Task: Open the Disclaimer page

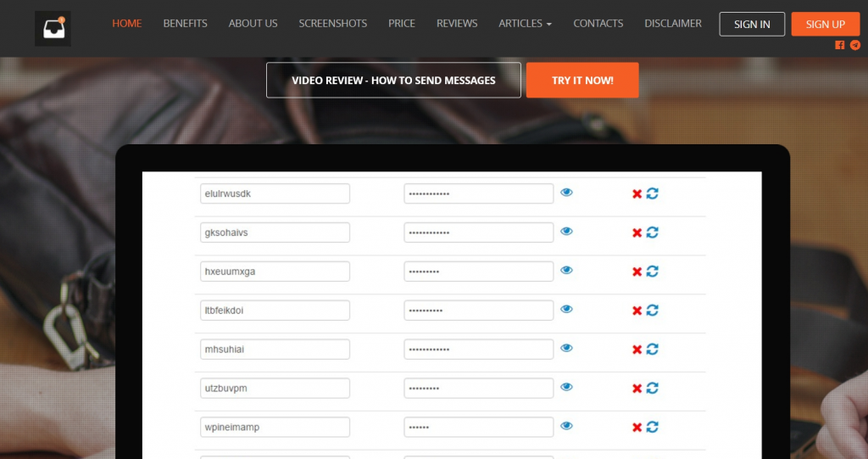Action: tap(672, 23)
